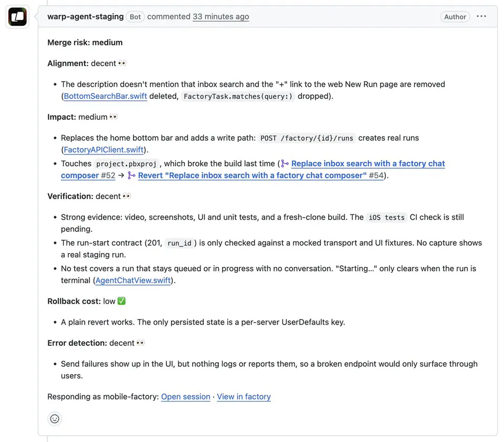Image resolution: width=504 pixels, height=442 pixels.
Task: Open the 33 minutes ago timestamp link
Action: (221, 16)
